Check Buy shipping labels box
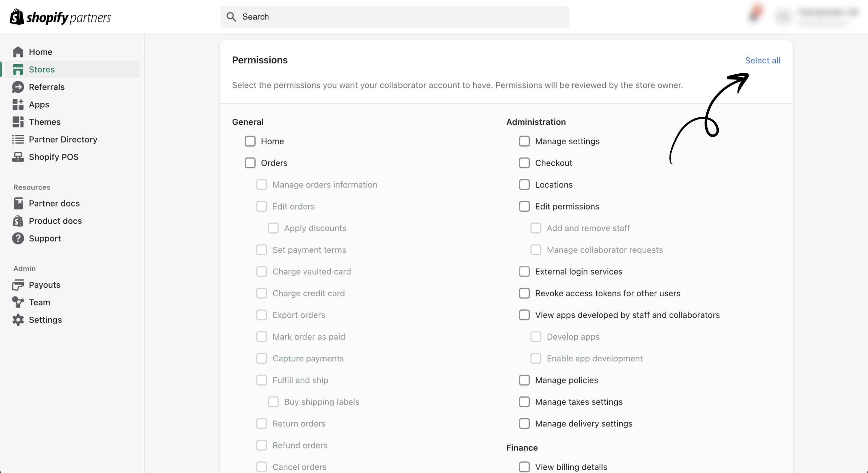The height and width of the screenshot is (473, 868). pyautogui.click(x=273, y=402)
